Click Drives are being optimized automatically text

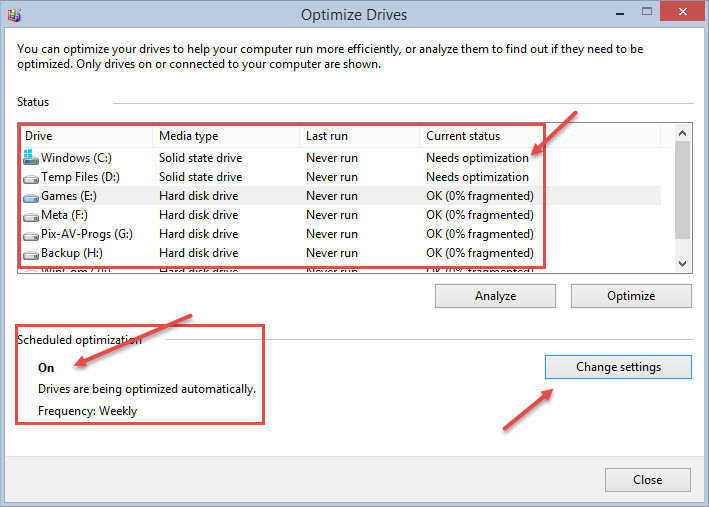click(x=147, y=389)
